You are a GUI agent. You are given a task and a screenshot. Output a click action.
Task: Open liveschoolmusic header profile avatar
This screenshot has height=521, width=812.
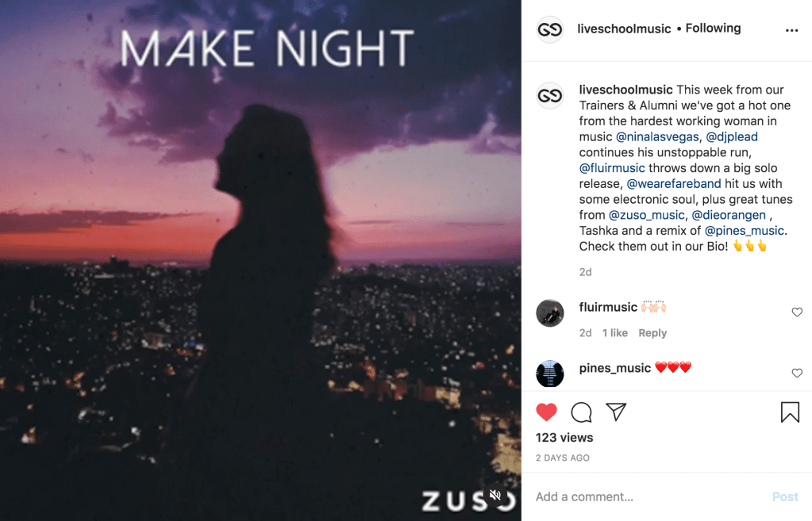point(549,29)
